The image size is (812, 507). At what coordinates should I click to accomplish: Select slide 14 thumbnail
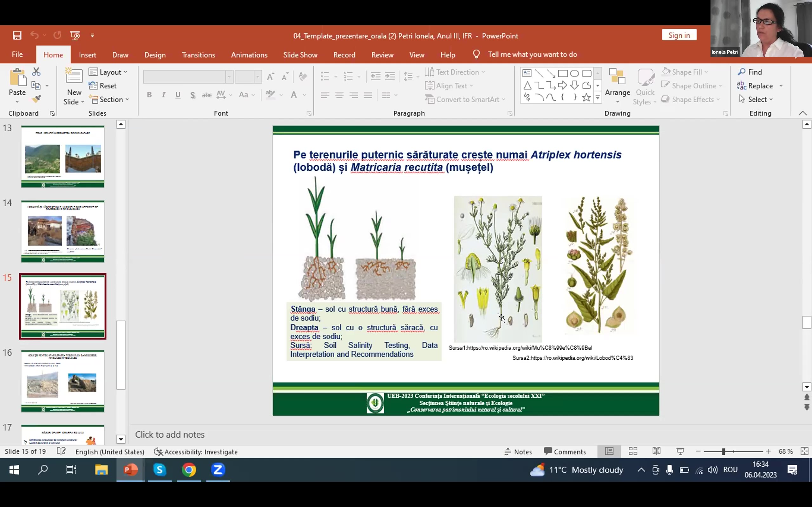pyautogui.click(x=63, y=231)
